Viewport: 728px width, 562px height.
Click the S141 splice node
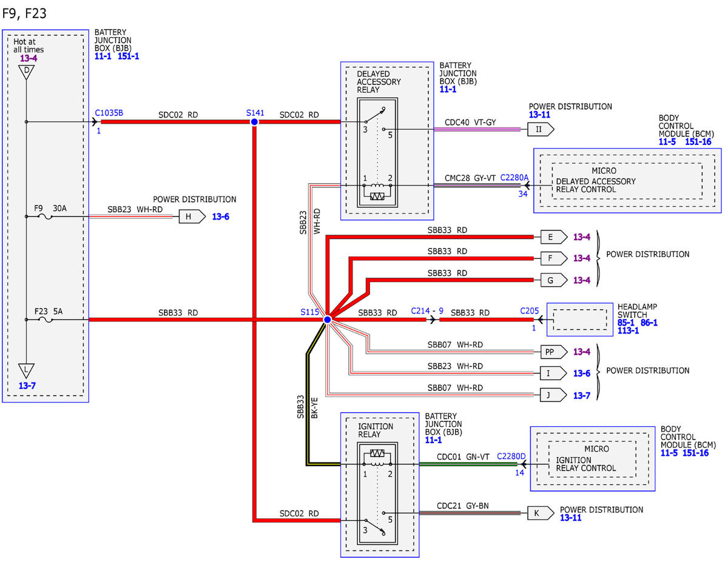(x=254, y=122)
